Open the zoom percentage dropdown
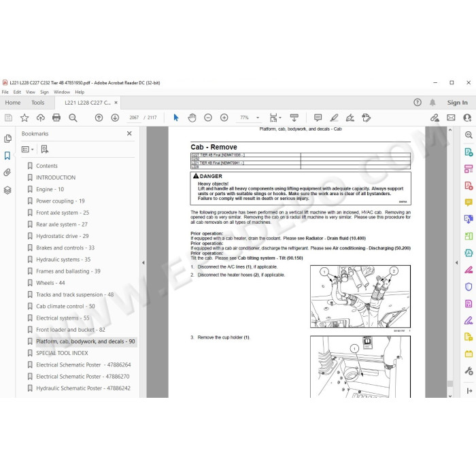The height and width of the screenshot is (476, 476). coord(258,118)
